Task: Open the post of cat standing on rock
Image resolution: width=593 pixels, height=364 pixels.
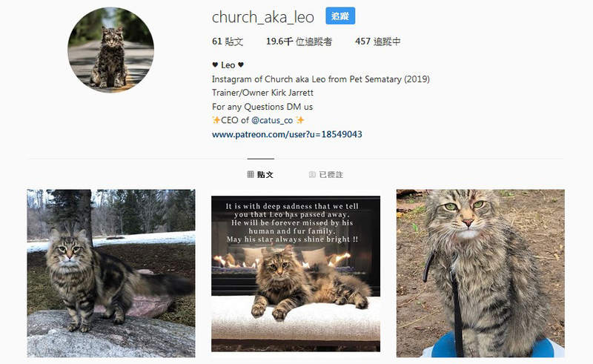Action: (x=111, y=274)
